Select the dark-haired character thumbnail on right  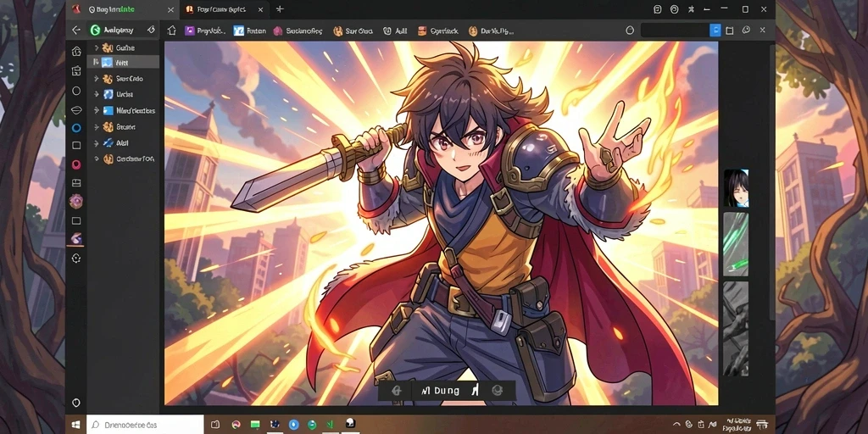736,188
